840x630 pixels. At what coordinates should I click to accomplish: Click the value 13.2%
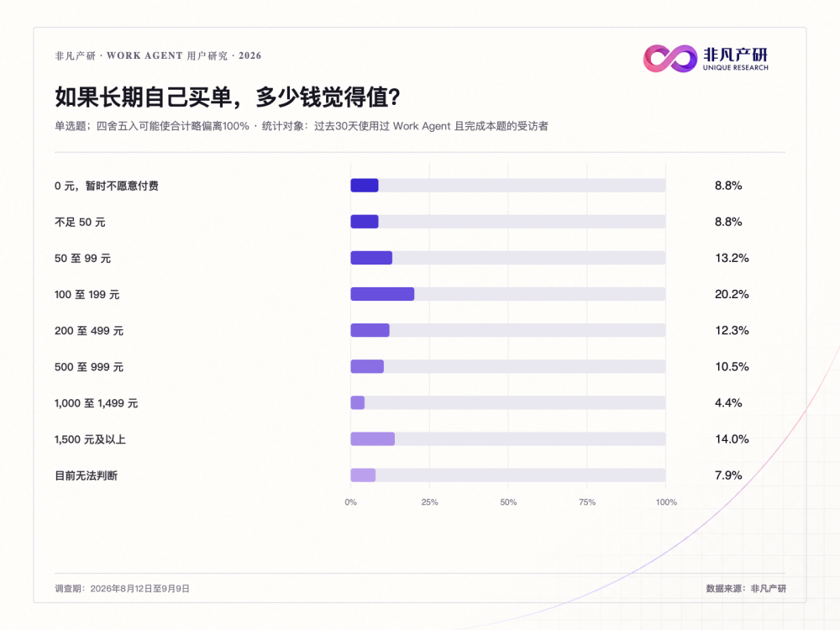[732, 258]
